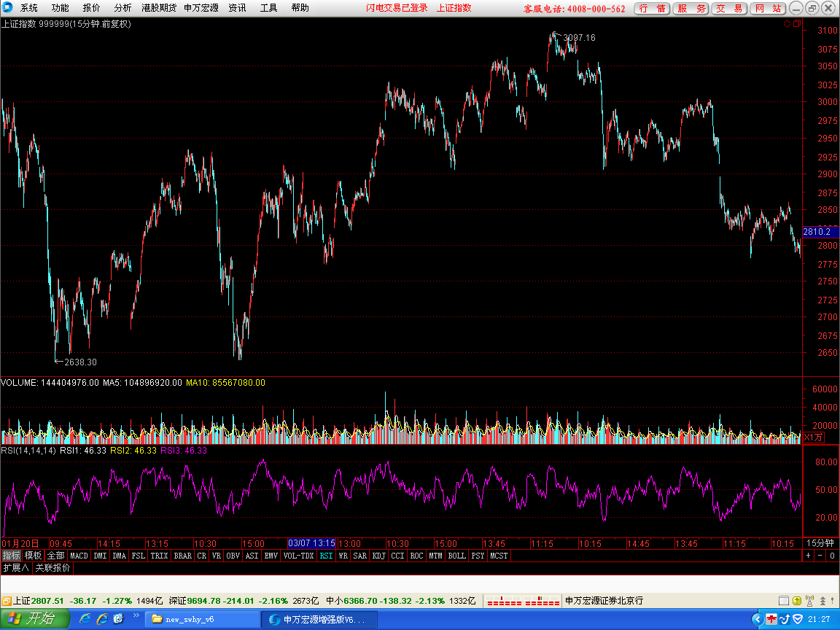This screenshot has width=840, height=630.
Task: Switch to the 模板 tab
Action: point(33,556)
